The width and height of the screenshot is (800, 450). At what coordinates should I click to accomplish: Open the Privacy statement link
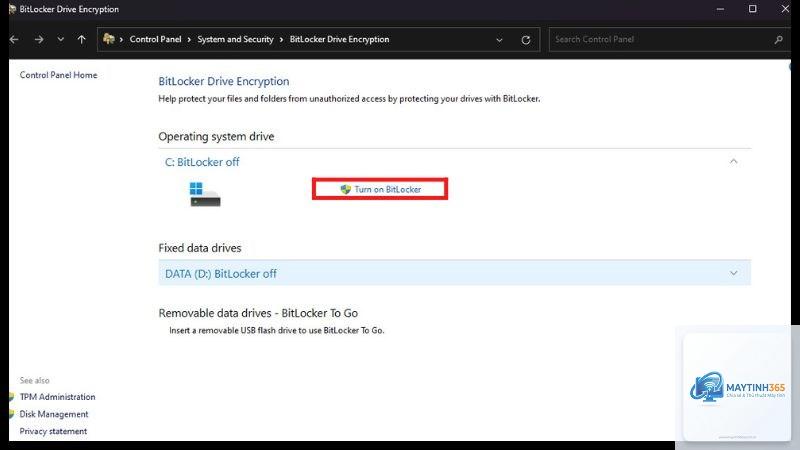[53, 432]
